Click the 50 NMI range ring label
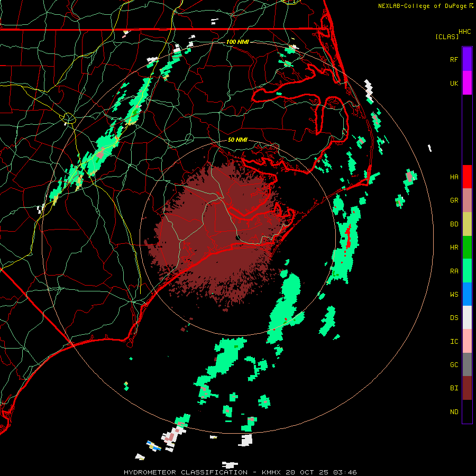The image size is (476, 476). [237, 140]
